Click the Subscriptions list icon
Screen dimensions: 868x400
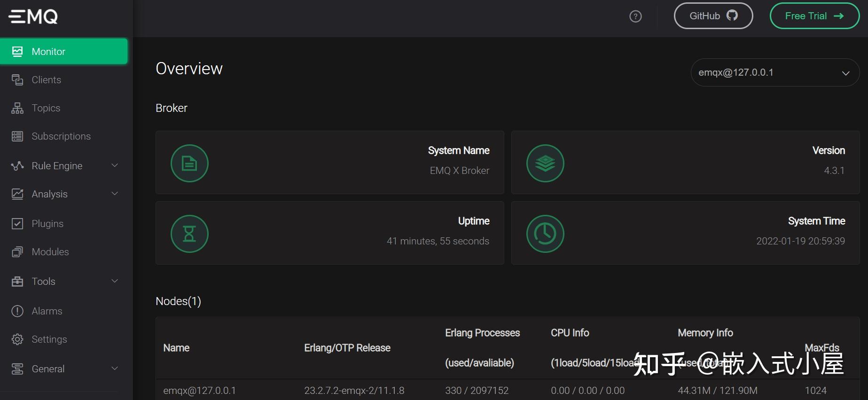17,136
